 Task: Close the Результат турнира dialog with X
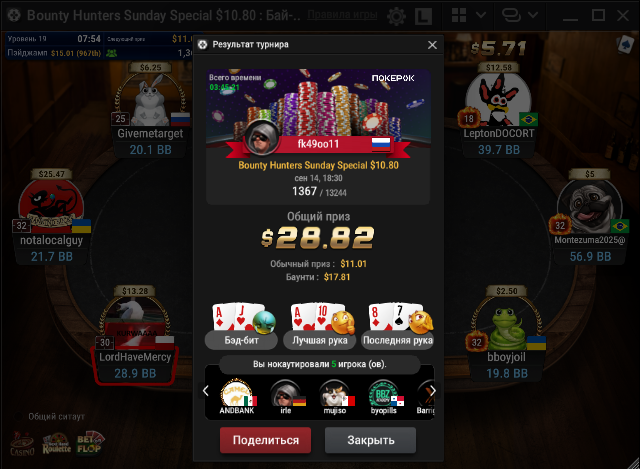tap(432, 45)
